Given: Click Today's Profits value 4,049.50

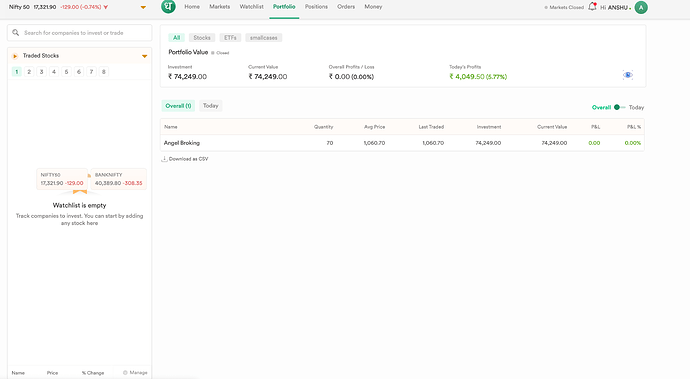Looking at the screenshot, I should 467,77.
